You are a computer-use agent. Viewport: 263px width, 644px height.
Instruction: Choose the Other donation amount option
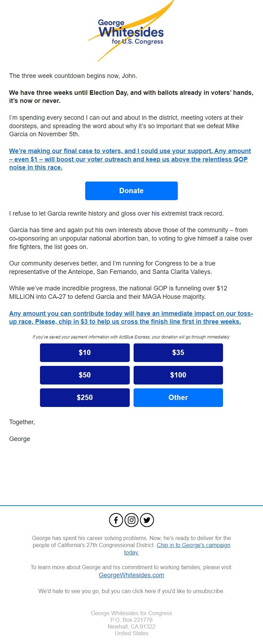[178, 397]
